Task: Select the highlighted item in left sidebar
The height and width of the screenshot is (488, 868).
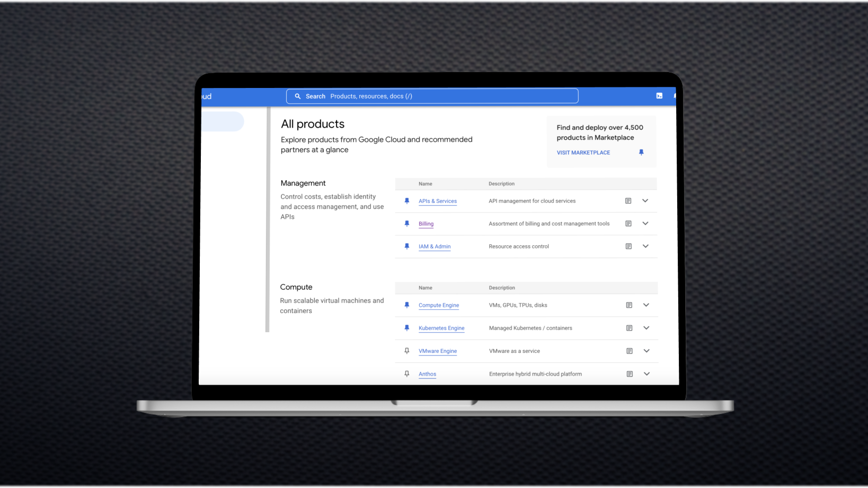Action: [x=222, y=121]
